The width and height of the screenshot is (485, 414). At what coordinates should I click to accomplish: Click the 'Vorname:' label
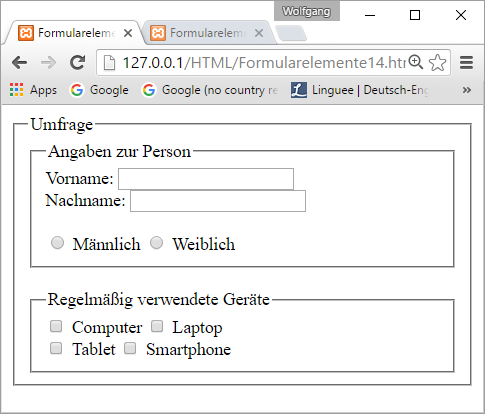80,178
